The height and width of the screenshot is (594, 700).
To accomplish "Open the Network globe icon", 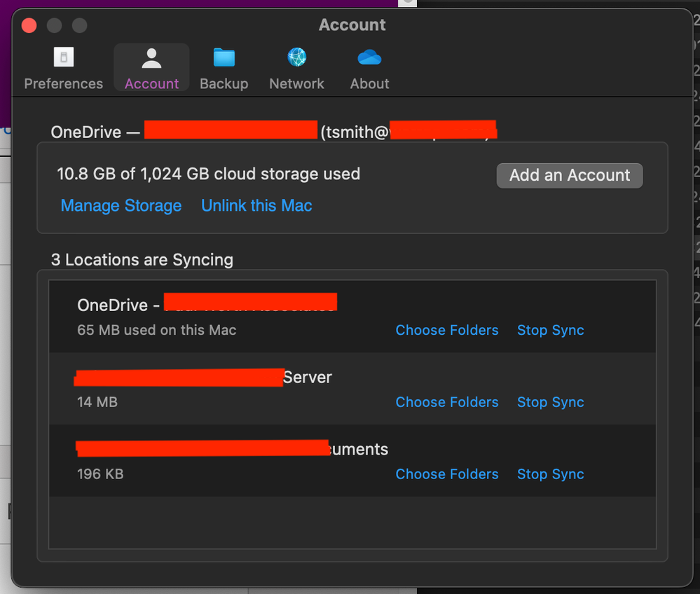I will pos(297,57).
